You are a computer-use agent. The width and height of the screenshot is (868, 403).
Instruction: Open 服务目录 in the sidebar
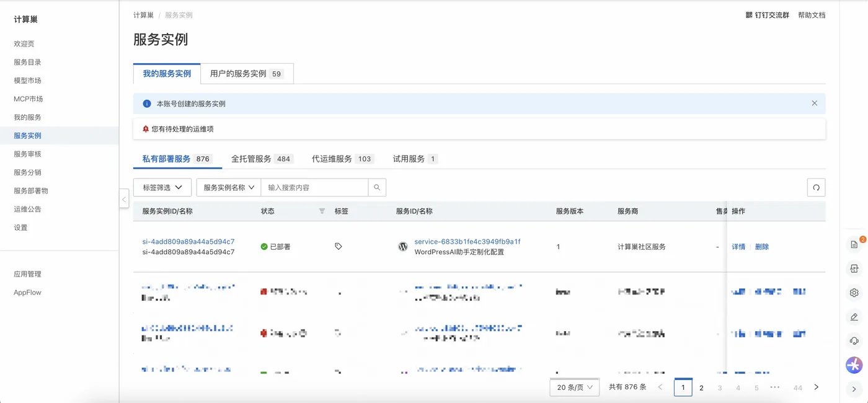(27, 62)
